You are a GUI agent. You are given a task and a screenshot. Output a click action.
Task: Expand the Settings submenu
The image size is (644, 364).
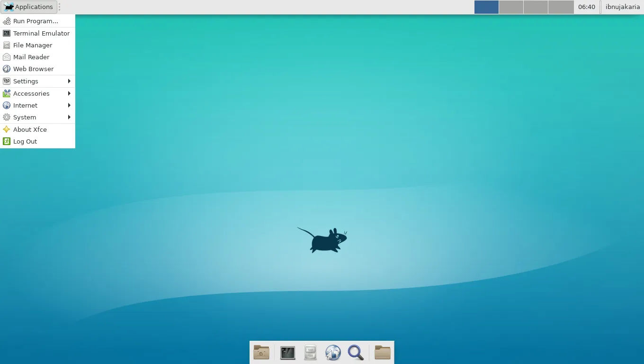[x=37, y=81]
